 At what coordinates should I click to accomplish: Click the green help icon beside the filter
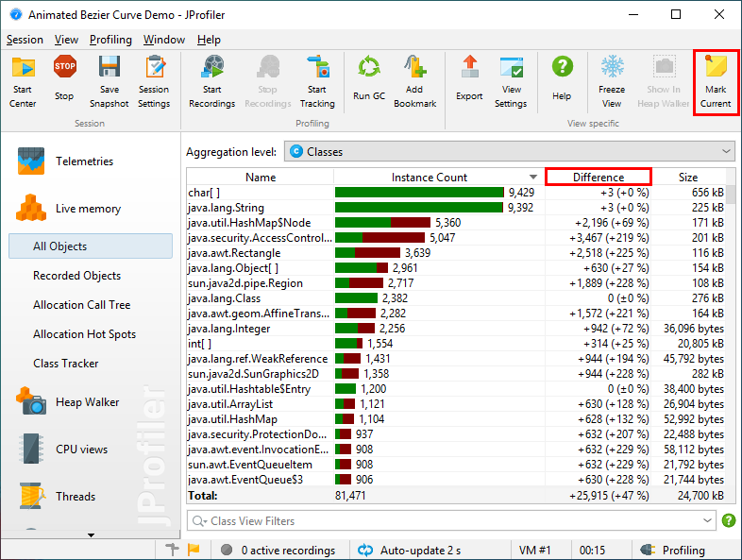point(729,520)
